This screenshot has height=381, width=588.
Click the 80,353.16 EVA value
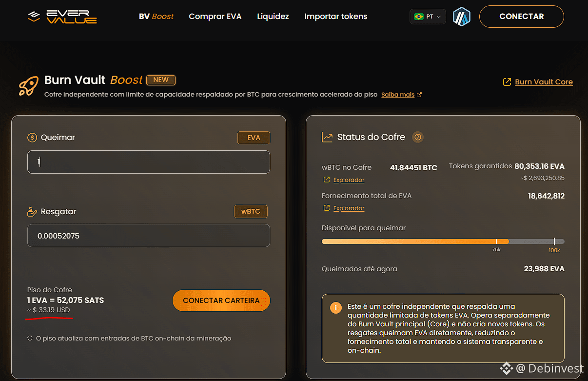(539, 166)
